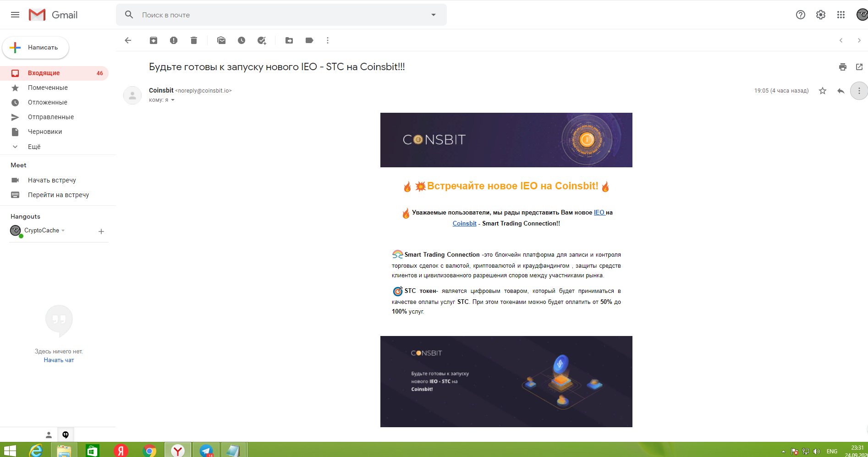Click the Coinsbit link in email

(x=464, y=223)
